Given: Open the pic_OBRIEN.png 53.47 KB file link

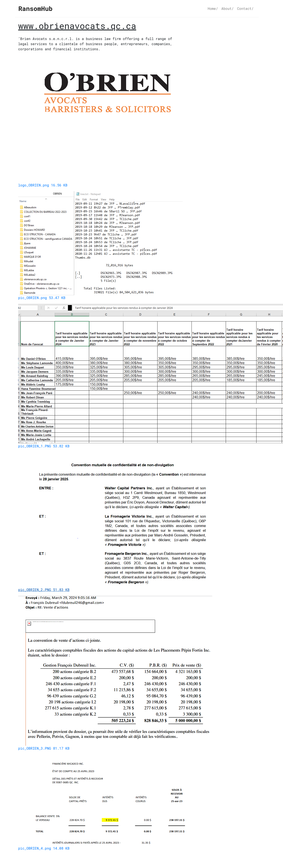Looking at the screenshot, I should (42, 298).
